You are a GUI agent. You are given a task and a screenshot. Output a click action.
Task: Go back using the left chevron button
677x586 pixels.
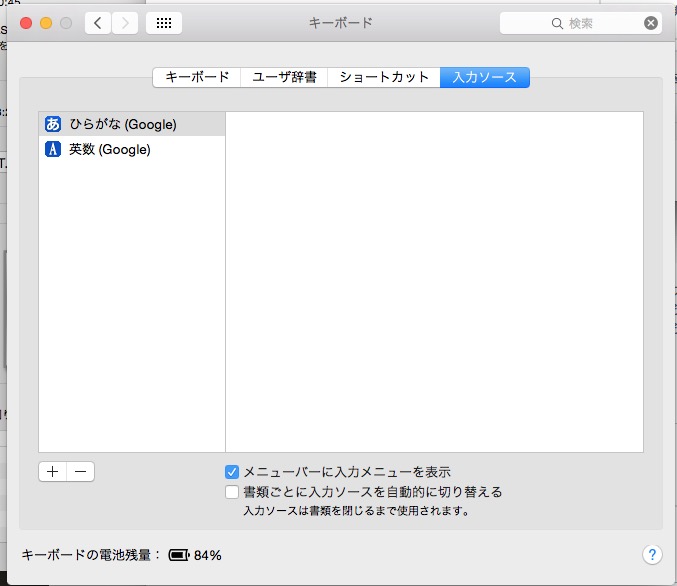(x=98, y=23)
